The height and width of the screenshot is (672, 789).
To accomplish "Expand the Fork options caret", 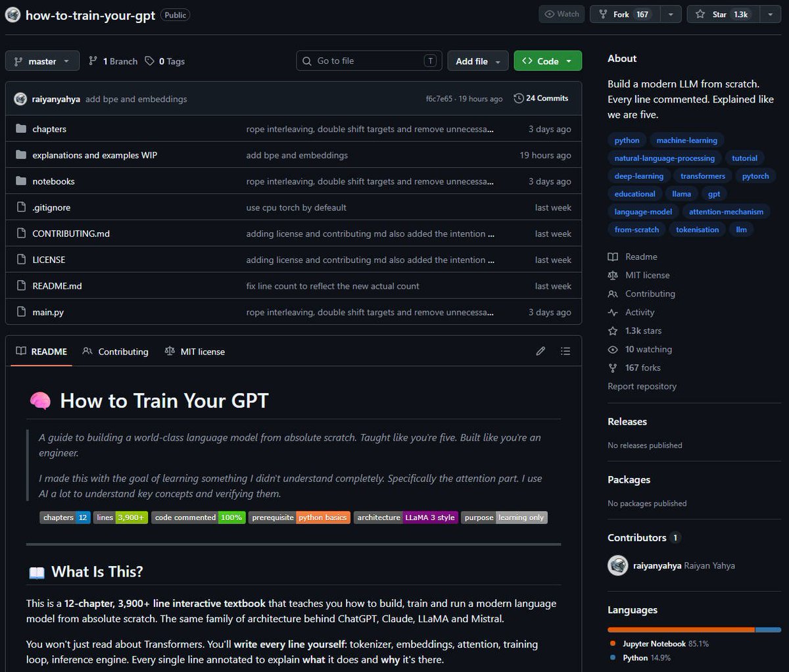I will [670, 14].
